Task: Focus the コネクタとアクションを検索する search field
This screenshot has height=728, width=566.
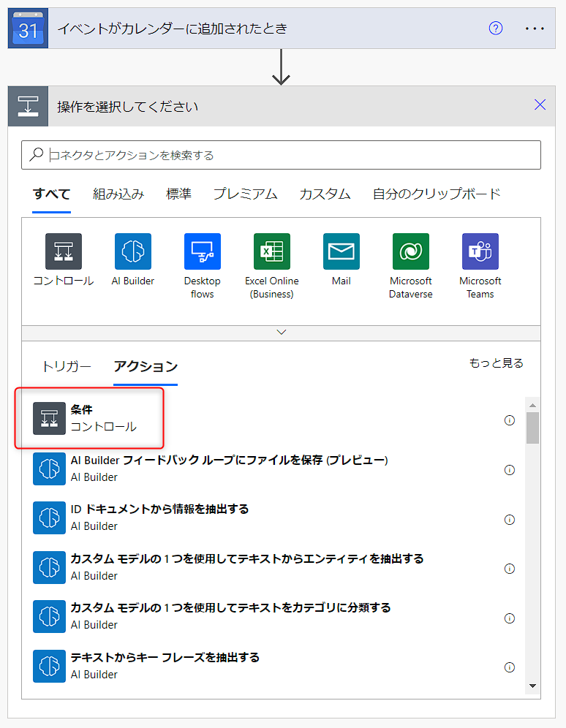Action: point(281,155)
